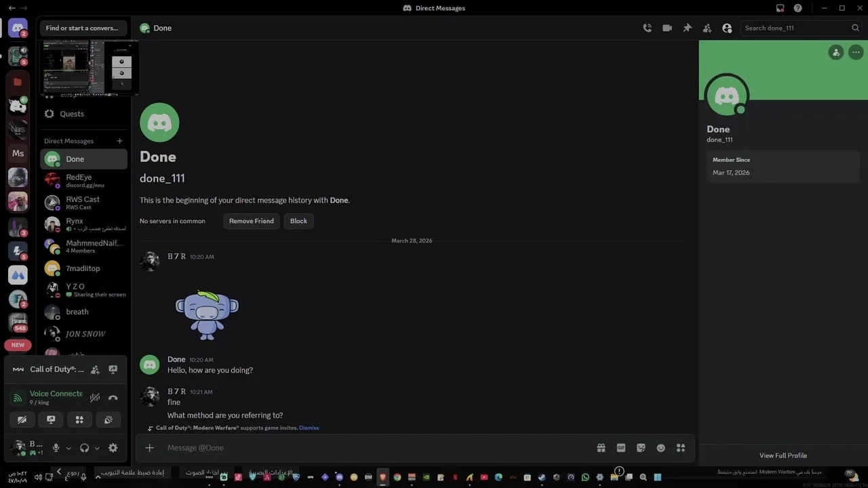Invite friends to Call of Duty activity
Screen dimensions: 868x488
95,369
